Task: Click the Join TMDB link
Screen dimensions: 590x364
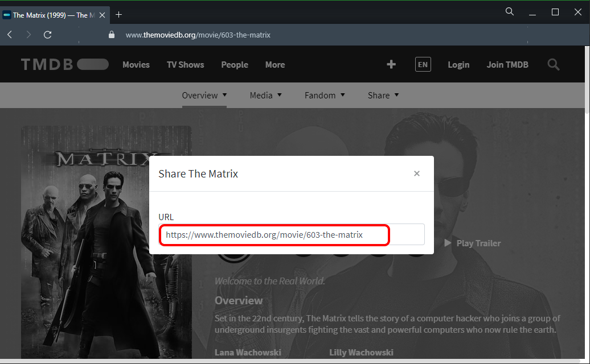Action: [x=507, y=65]
